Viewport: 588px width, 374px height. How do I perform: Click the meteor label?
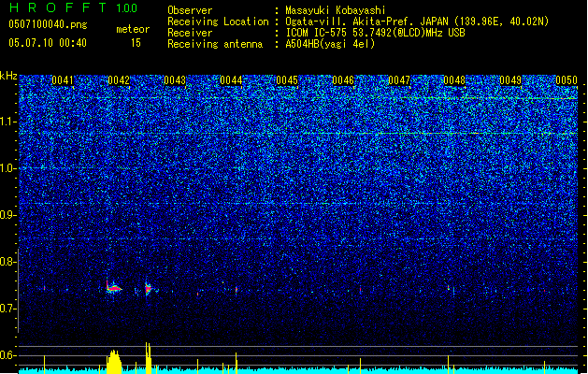point(133,29)
